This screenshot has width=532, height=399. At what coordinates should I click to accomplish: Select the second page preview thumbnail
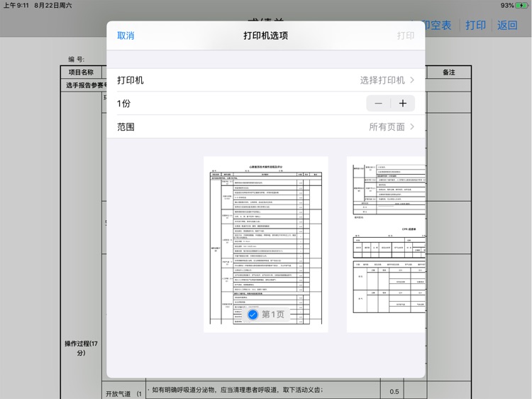pyautogui.click(x=386, y=244)
